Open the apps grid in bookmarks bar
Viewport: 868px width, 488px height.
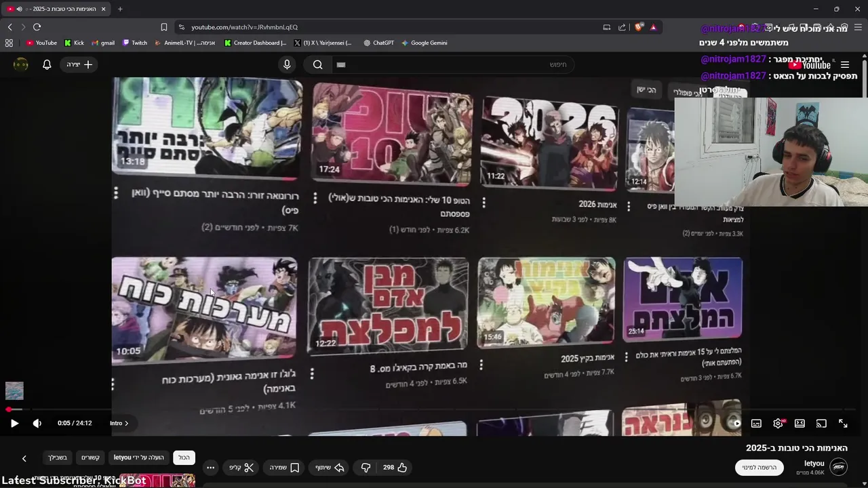point(9,43)
